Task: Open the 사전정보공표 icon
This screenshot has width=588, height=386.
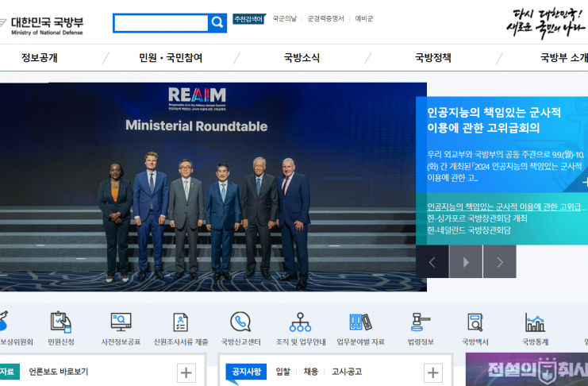Action: [121, 322]
